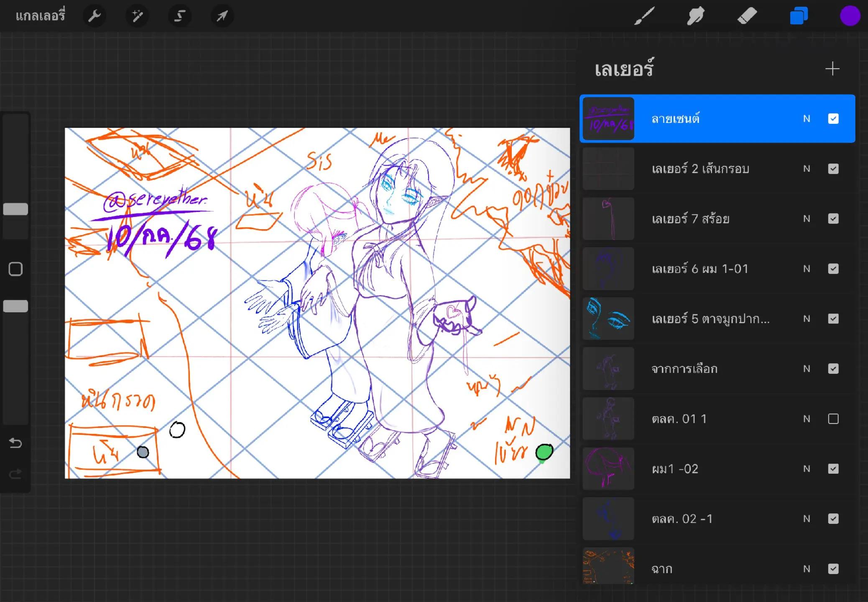Adjust the brush opacity slider handle
Image resolution: width=868 pixels, height=602 pixels.
click(15, 306)
